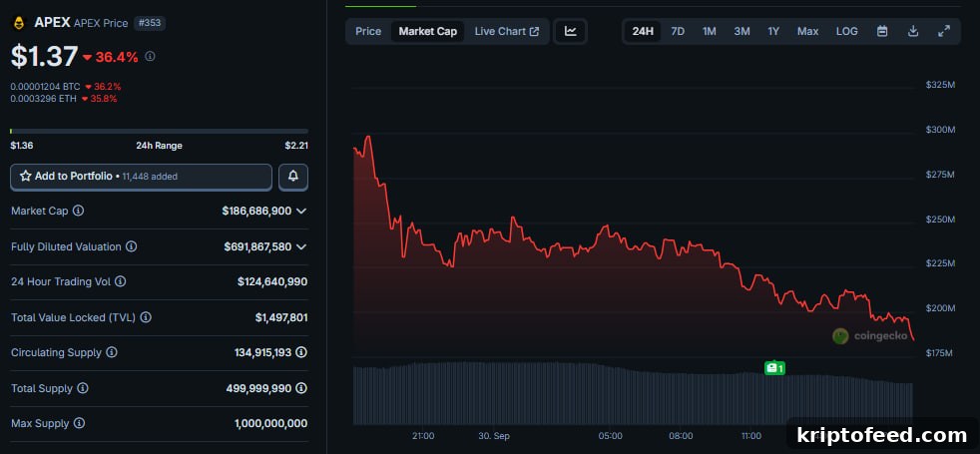Viewport: 980px width, 454px height.
Task: Select Market Cap chart tab
Action: coord(428,31)
